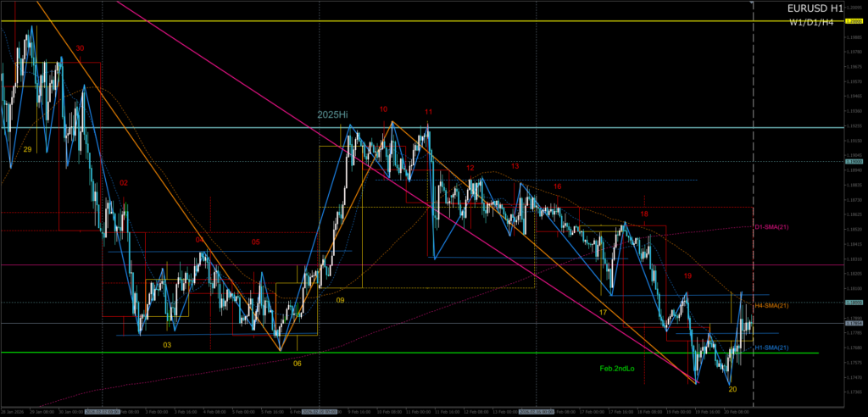Click the H1-SMA(21) indicator label
Image resolution: width=868 pixels, height=417 pixels.
point(771,347)
